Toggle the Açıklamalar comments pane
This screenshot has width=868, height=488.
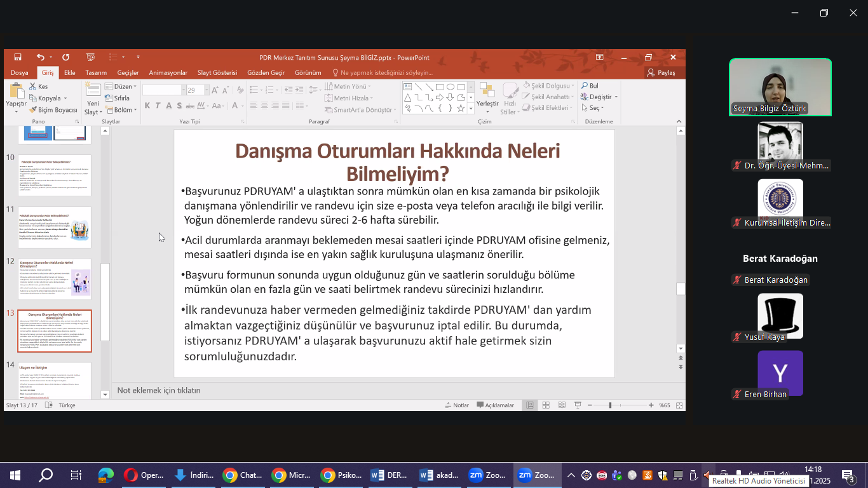pyautogui.click(x=496, y=405)
